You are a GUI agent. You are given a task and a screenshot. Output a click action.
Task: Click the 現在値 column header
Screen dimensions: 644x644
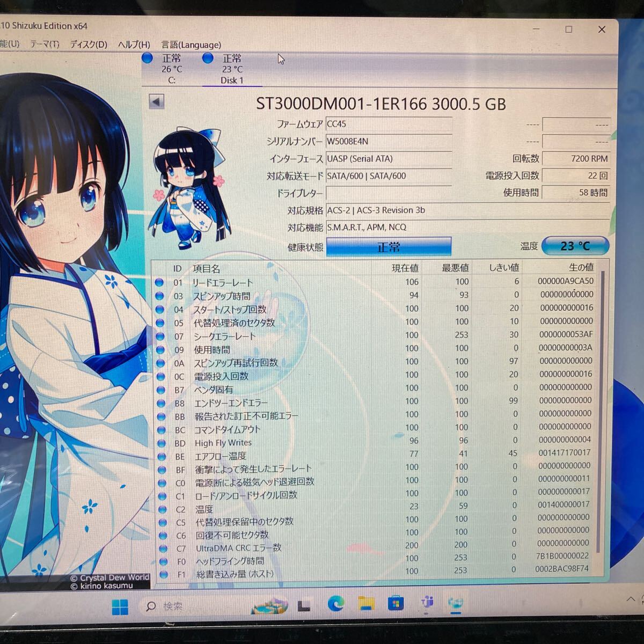[405, 268]
